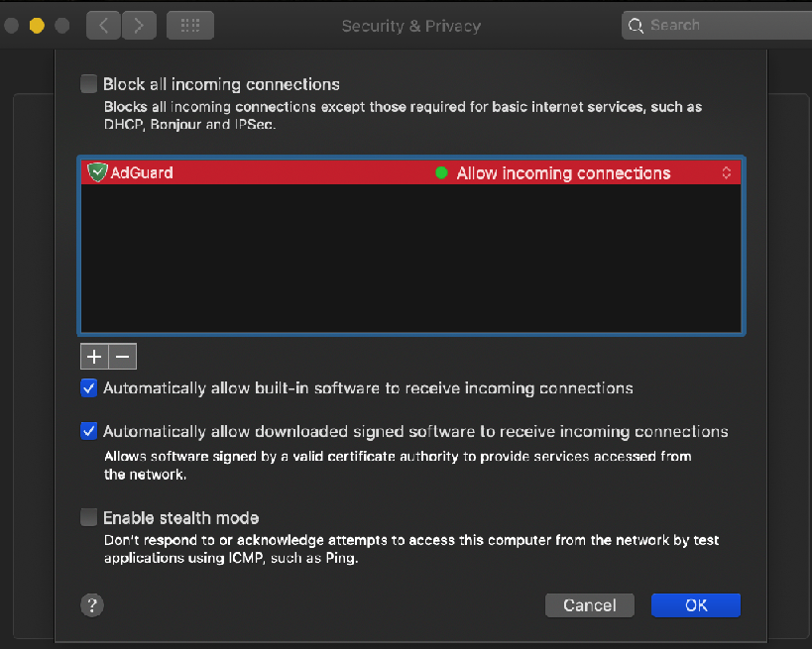Viewport: 812px width, 649px height.
Task: Navigate back with the left arrow
Action: (102, 25)
